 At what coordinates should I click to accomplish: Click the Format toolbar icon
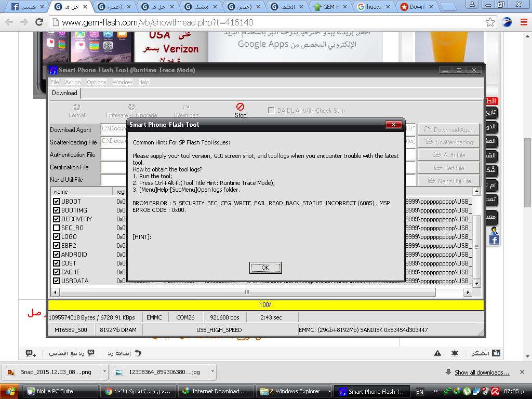coord(77,107)
